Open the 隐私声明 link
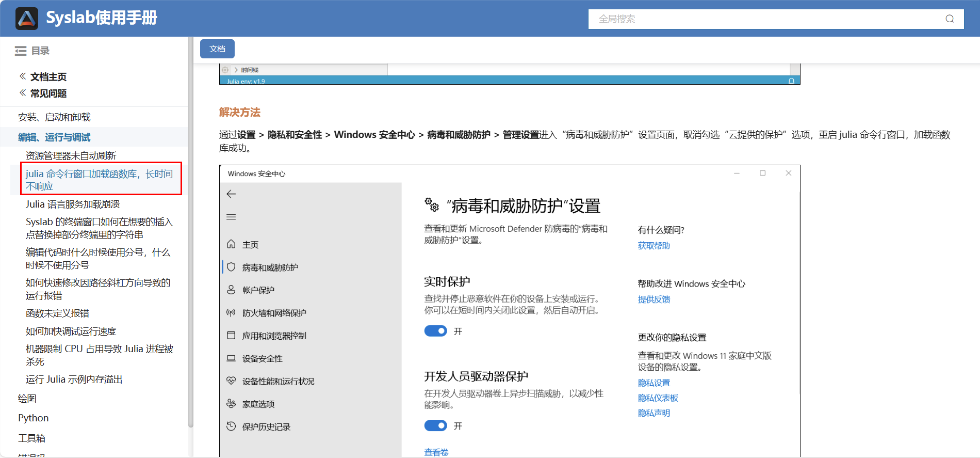Screen dimensions: 980x458 pyautogui.click(x=654, y=413)
